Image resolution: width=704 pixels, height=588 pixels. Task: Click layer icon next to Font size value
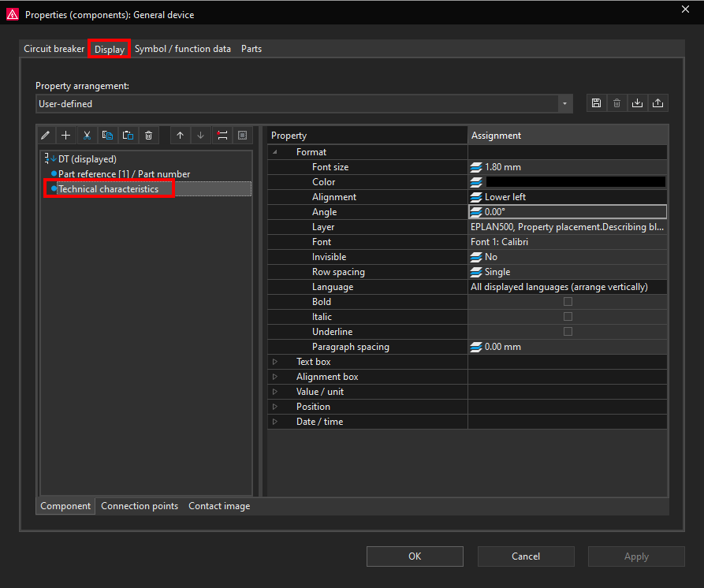[x=476, y=167]
